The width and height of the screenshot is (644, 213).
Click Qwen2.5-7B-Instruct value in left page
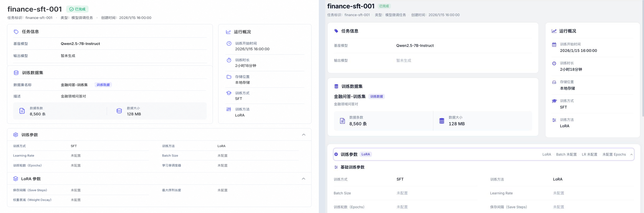[80, 44]
